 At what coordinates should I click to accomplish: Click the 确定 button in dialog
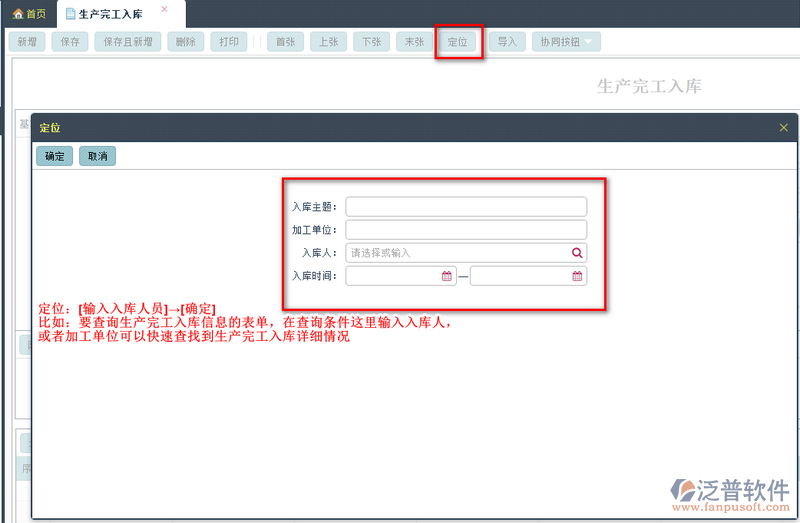[55, 156]
